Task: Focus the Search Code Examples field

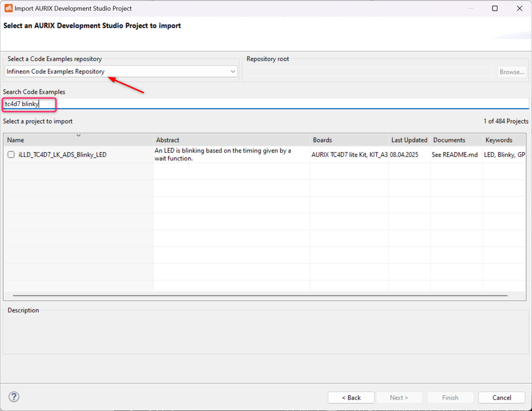Action: click(x=266, y=104)
